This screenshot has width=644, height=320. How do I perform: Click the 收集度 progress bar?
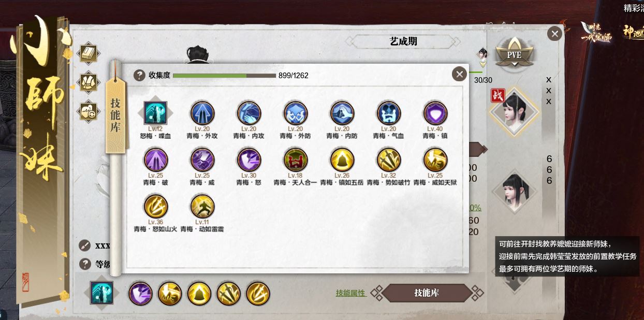[224, 76]
